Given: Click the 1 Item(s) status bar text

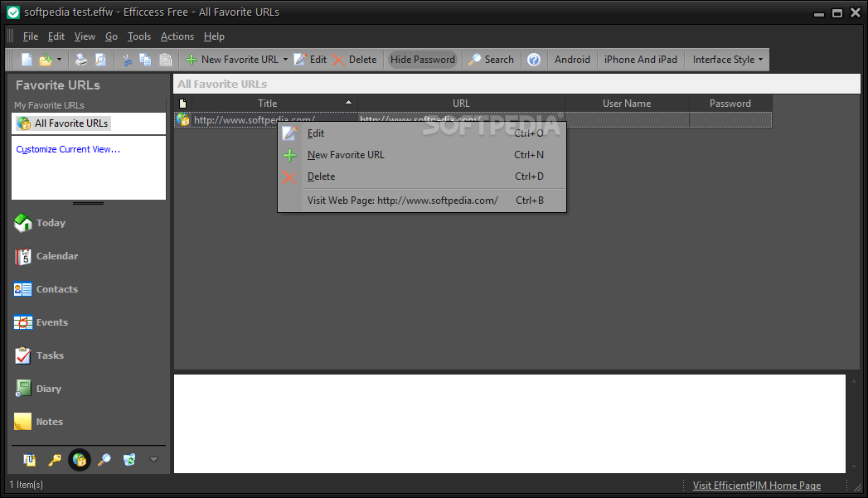Looking at the screenshot, I should pos(26,485).
